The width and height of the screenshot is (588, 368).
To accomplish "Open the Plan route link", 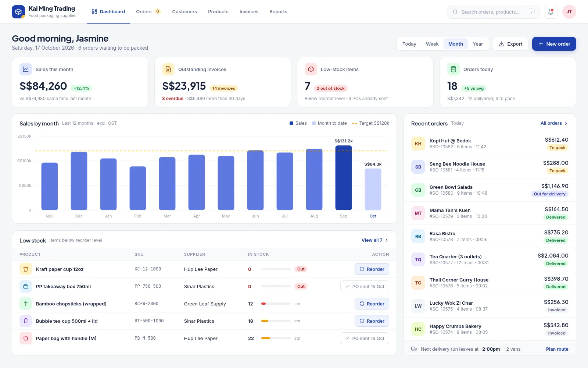I will tap(557, 349).
